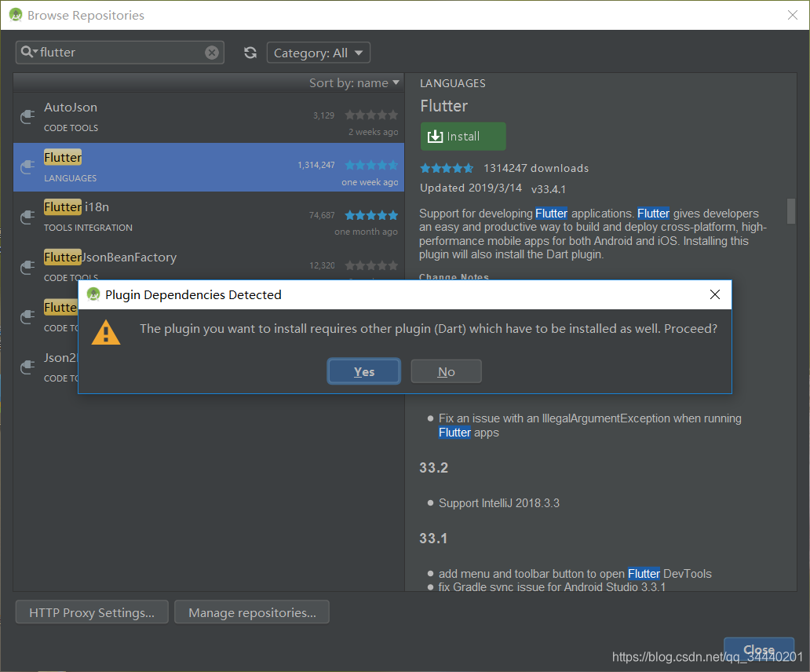Click the 'Support IntelliJ 2018.3.3' note

tap(499, 503)
